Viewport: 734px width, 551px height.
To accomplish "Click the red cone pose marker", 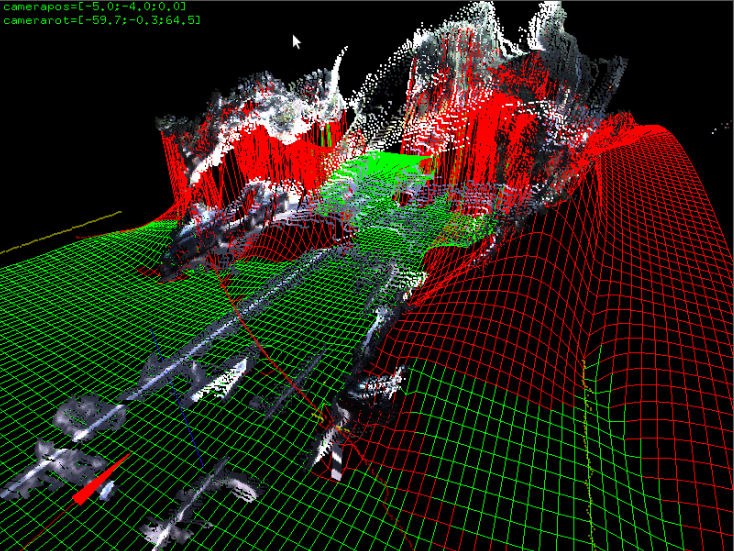I will [101, 480].
